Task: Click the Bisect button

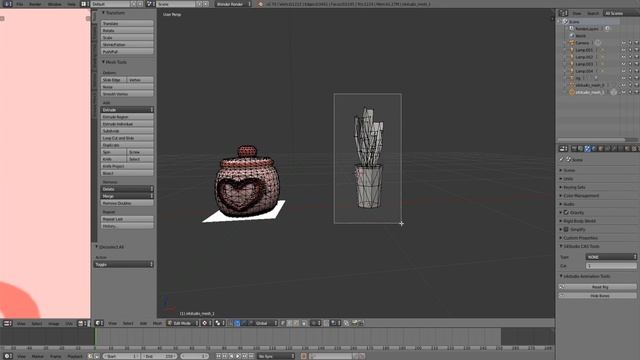Action: click(127, 173)
